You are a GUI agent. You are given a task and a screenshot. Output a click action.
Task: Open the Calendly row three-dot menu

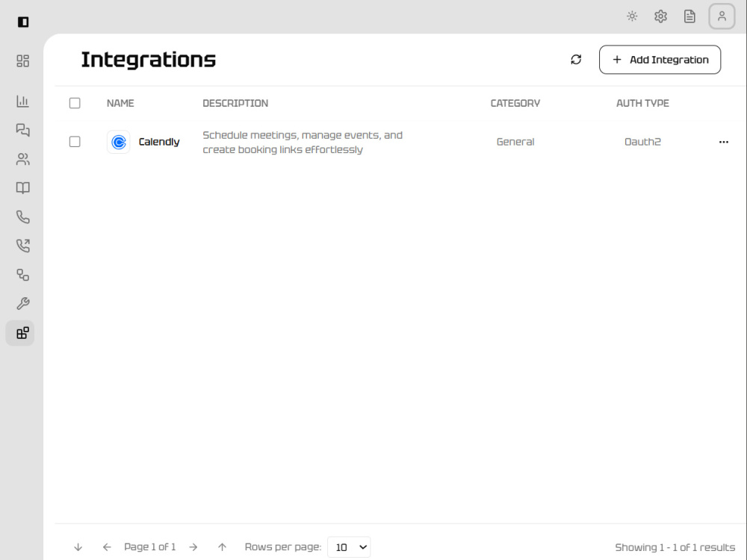pos(724,142)
